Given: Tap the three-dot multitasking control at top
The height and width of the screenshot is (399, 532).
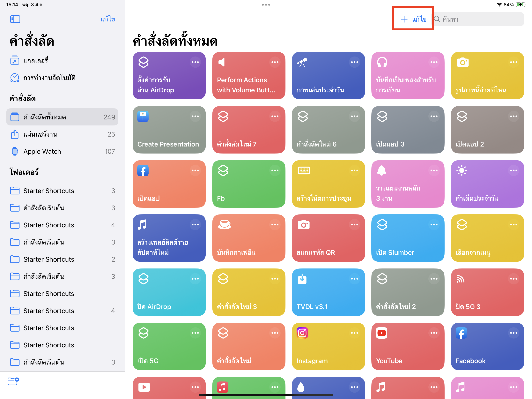Looking at the screenshot, I should click(x=266, y=4).
